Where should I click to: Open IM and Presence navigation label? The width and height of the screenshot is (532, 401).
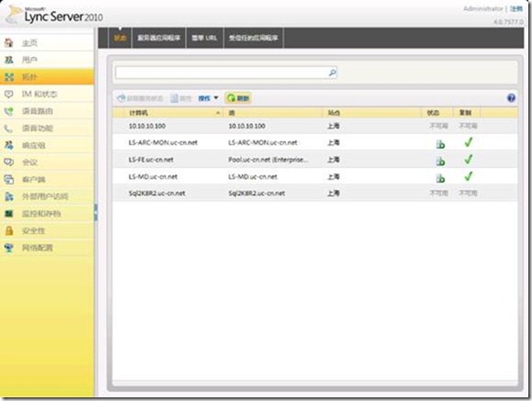pos(39,94)
